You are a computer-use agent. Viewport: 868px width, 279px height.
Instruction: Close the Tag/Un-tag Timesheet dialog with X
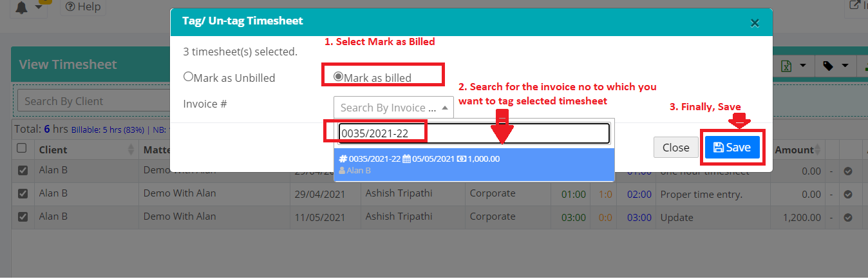pos(755,23)
